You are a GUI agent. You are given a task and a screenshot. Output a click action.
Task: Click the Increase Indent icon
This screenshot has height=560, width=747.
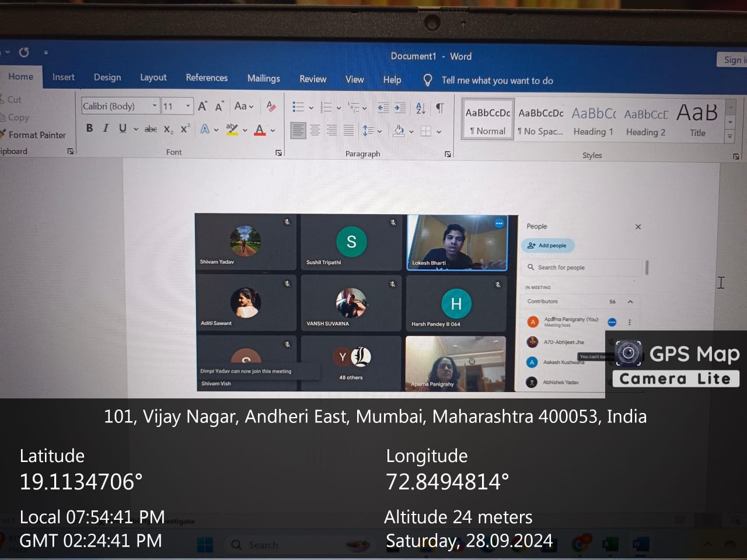(x=400, y=108)
